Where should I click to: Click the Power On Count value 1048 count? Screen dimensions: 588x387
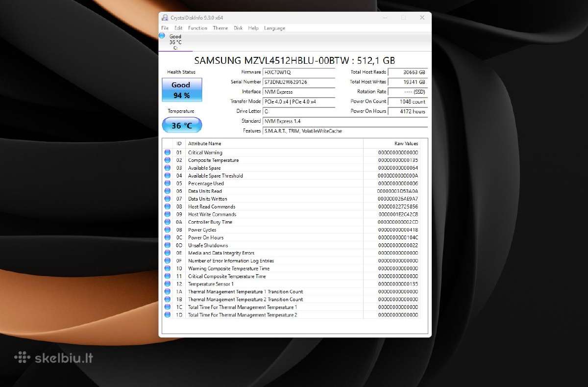[x=408, y=102]
